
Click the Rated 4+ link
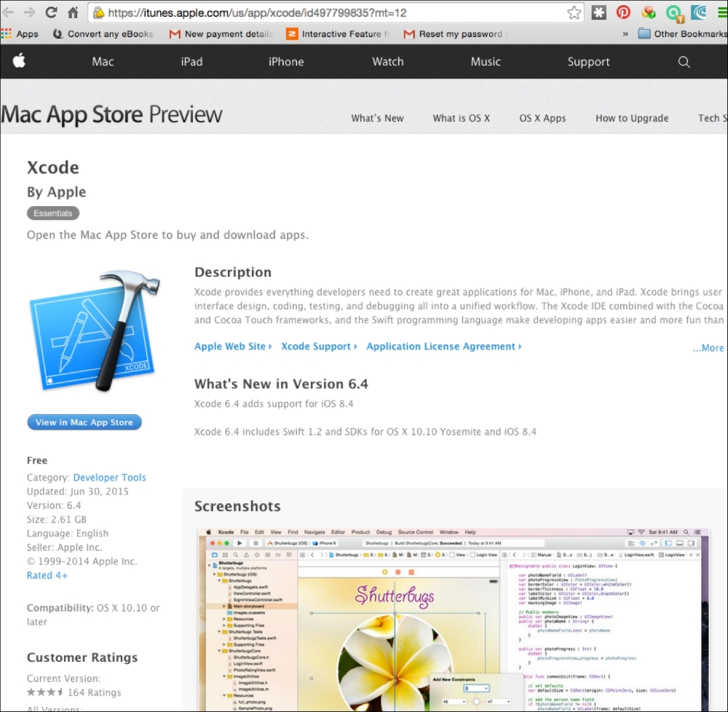47,575
